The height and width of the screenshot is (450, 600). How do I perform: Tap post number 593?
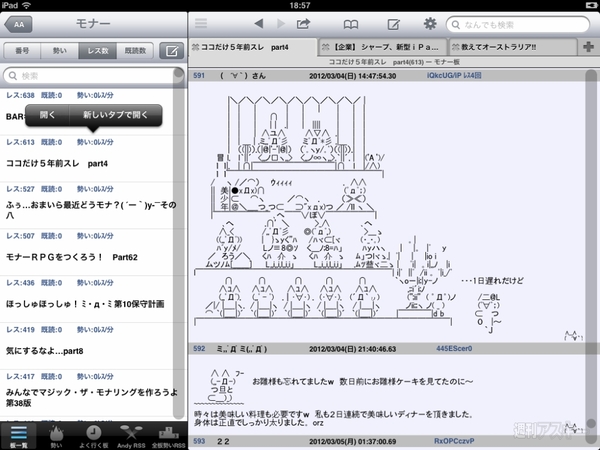199,441
